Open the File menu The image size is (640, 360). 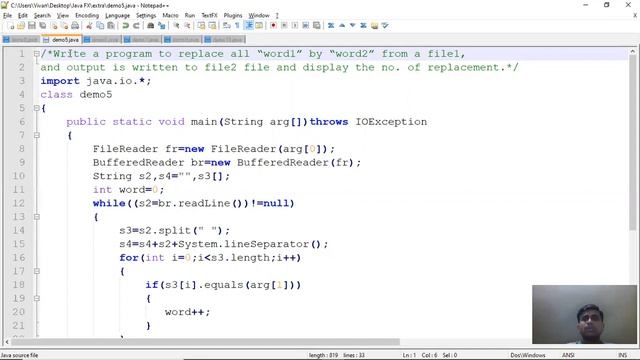7,16
